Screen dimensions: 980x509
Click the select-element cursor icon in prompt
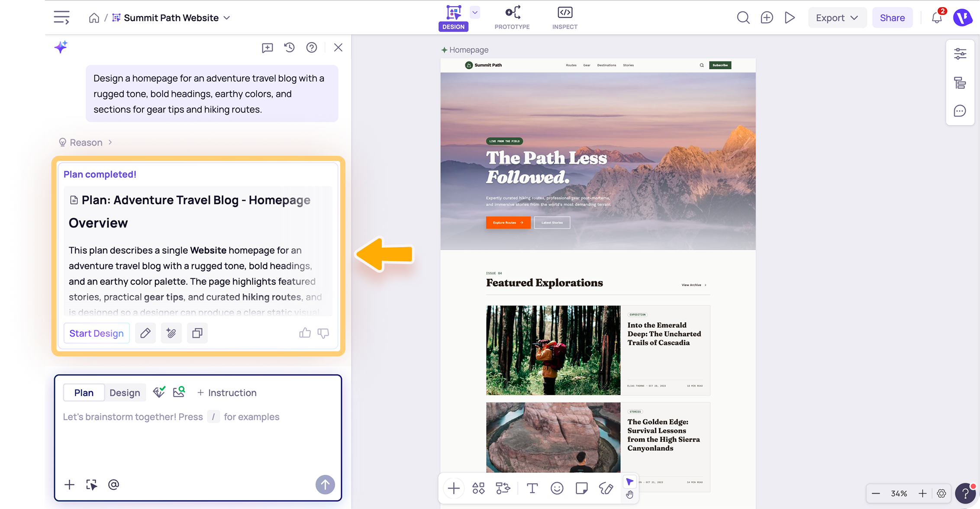[91, 485]
